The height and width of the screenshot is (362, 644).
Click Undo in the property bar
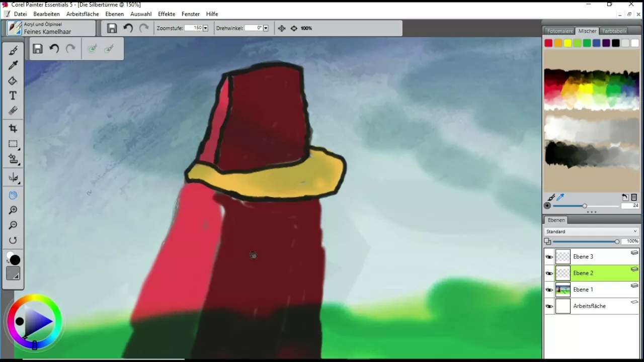128,28
